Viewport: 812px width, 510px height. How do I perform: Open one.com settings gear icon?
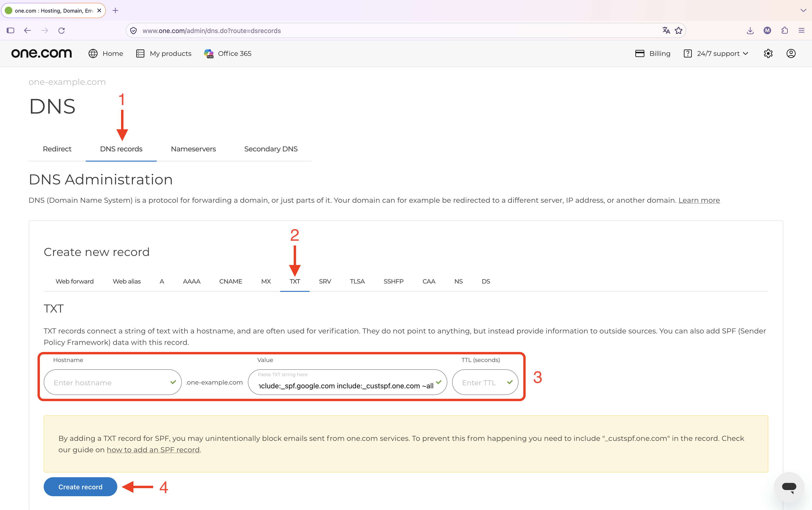[x=768, y=54]
